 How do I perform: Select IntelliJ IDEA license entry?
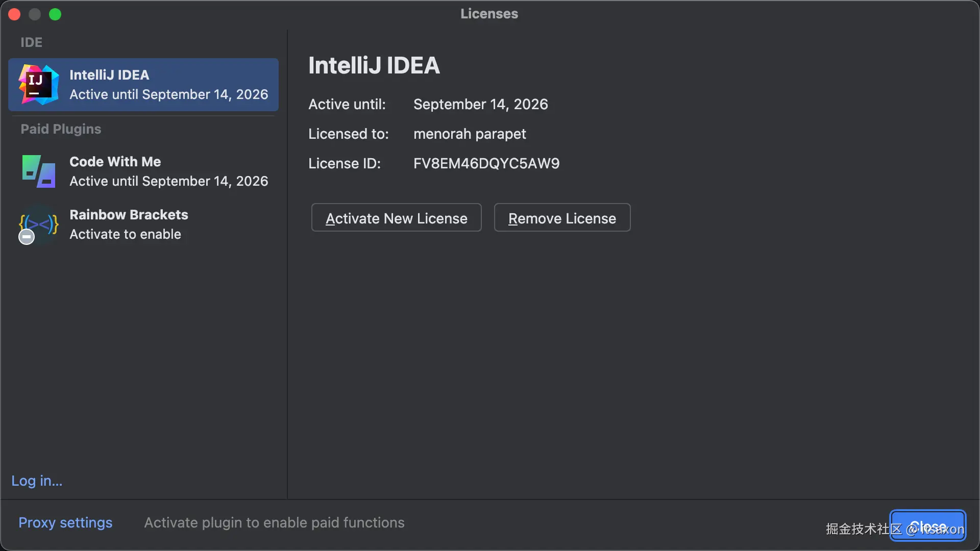coord(168,85)
